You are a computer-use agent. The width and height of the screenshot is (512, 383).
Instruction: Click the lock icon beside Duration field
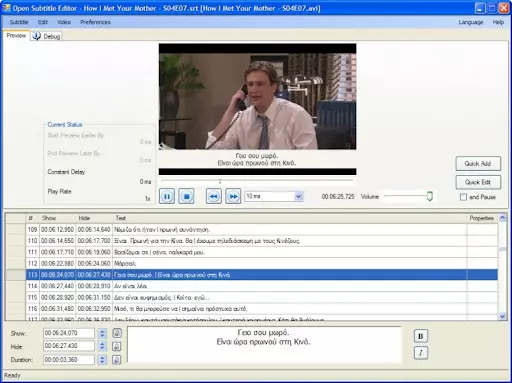[117, 360]
